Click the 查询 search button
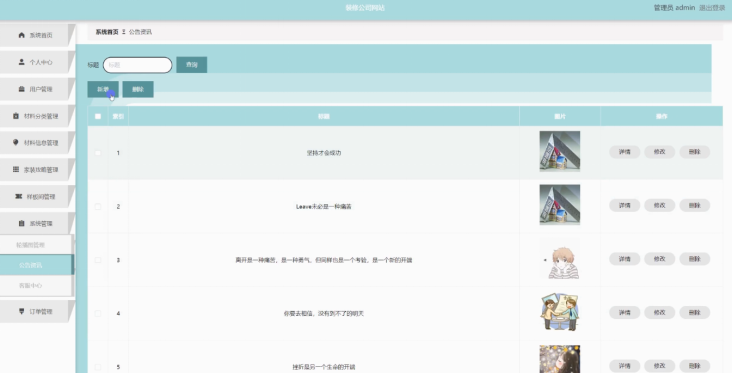Viewport: 733px width, 374px height. [x=192, y=65]
